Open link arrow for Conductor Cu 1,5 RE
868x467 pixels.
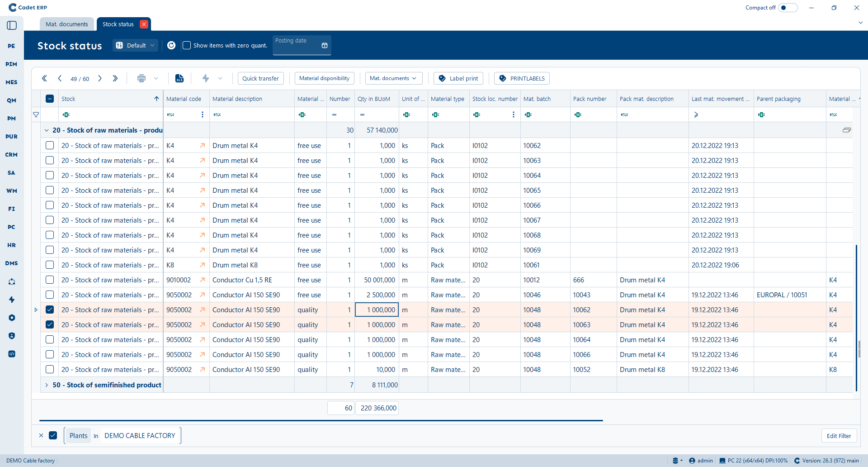202,280
